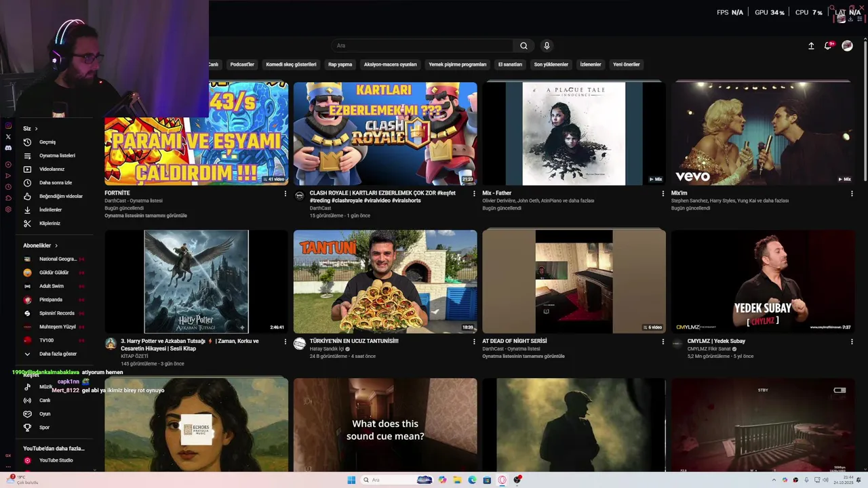
Task: Click the YouTube search input field
Action: (423, 45)
